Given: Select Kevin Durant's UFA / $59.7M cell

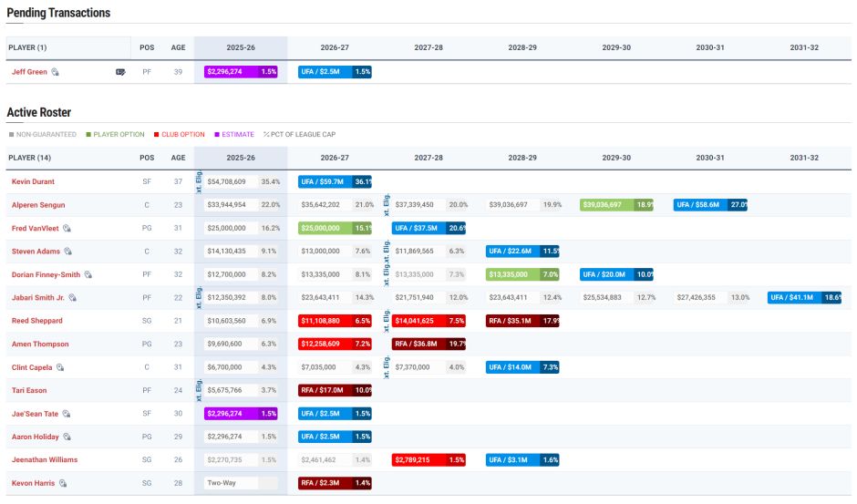Looking at the screenshot, I should click(335, 181).
